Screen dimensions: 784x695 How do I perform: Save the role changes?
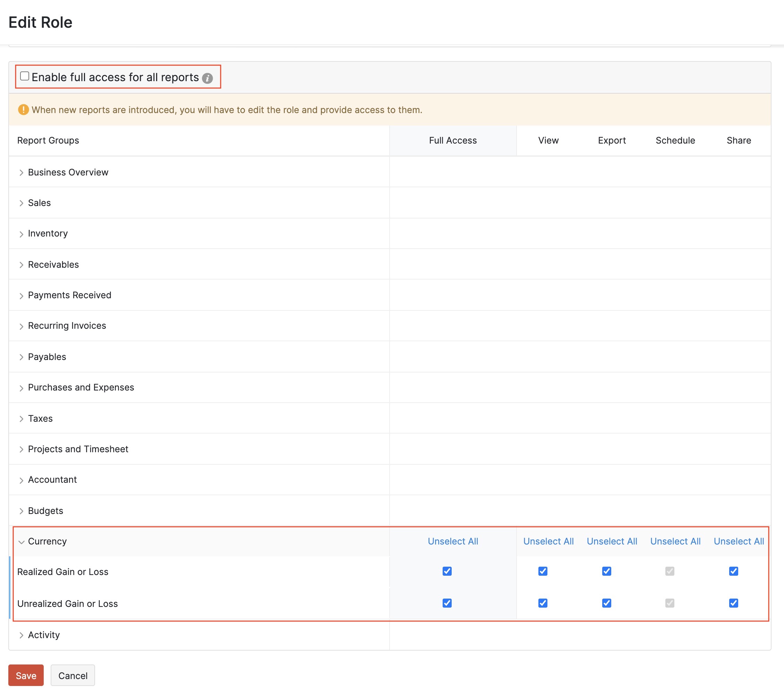coord(26,675)
